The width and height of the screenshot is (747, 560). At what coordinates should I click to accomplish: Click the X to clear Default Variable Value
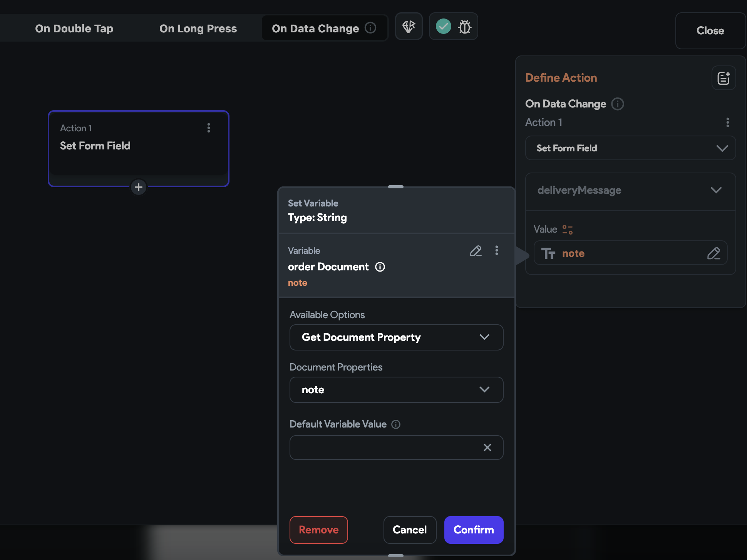click(487, 448)
